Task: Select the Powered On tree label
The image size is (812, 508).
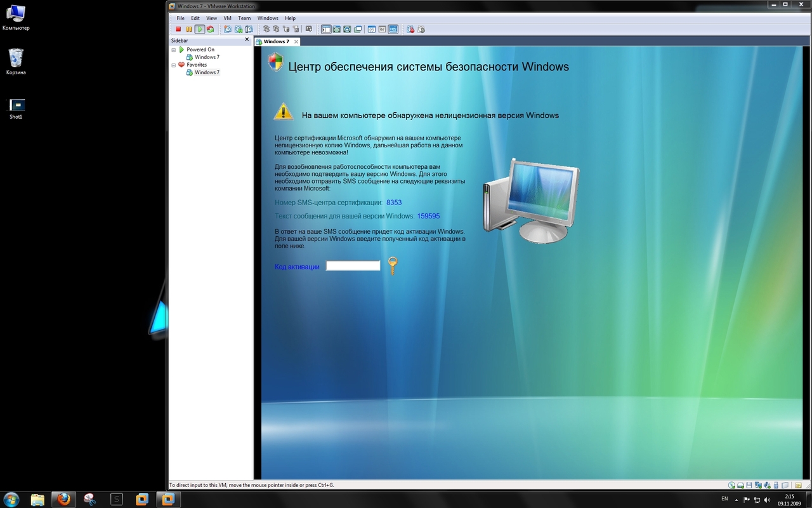Action: (x=200, y=50)
